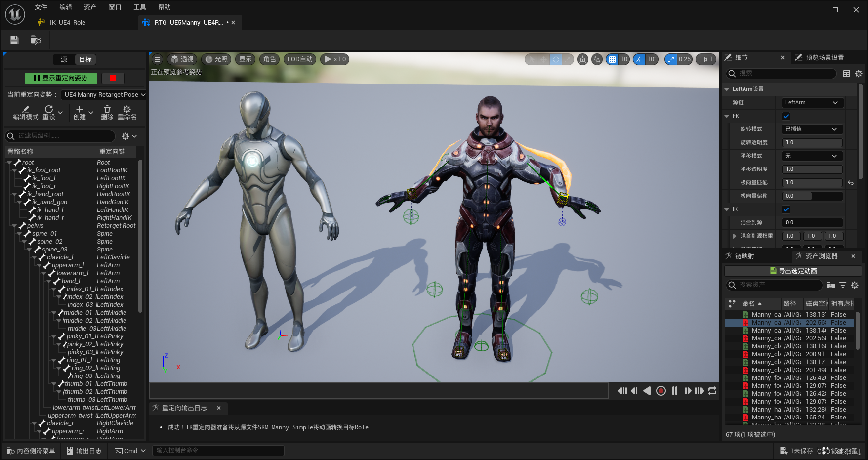Open the current retarget pose dropdown
868x460 pixels.
[104, 95]
